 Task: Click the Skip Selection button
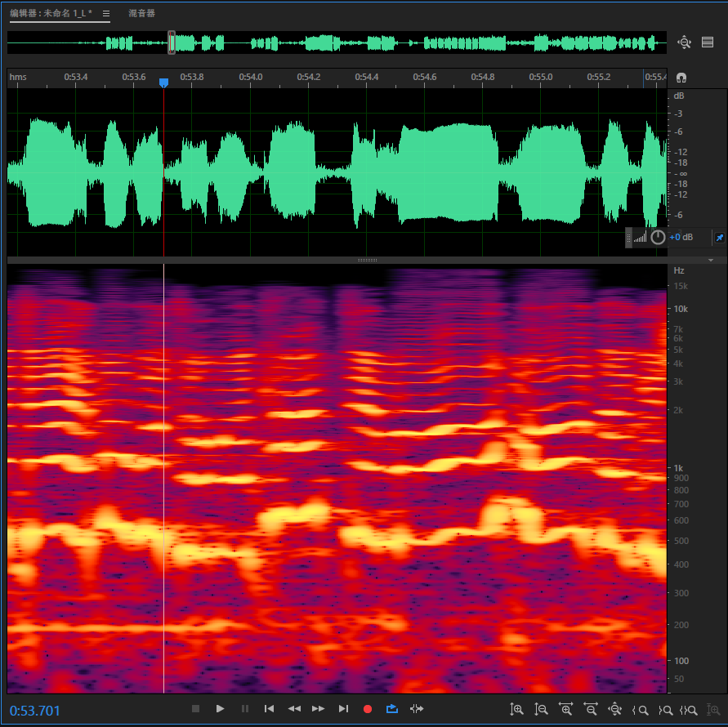(x=417, y=709)
